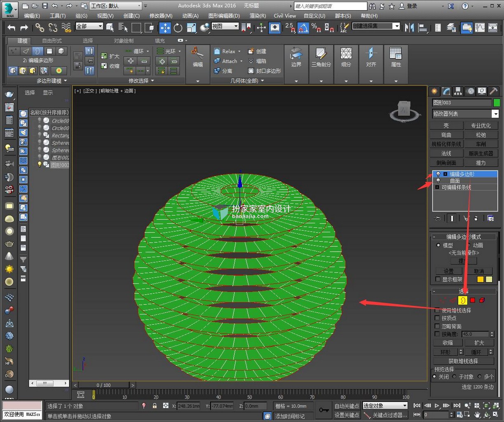Switch to the Freeform ribbon tab

tap(52, 40)
